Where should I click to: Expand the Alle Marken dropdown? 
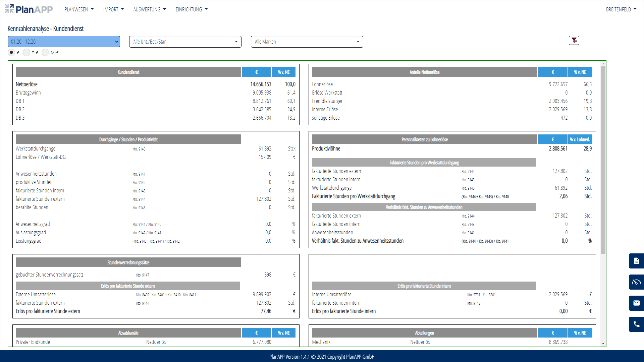307,42
